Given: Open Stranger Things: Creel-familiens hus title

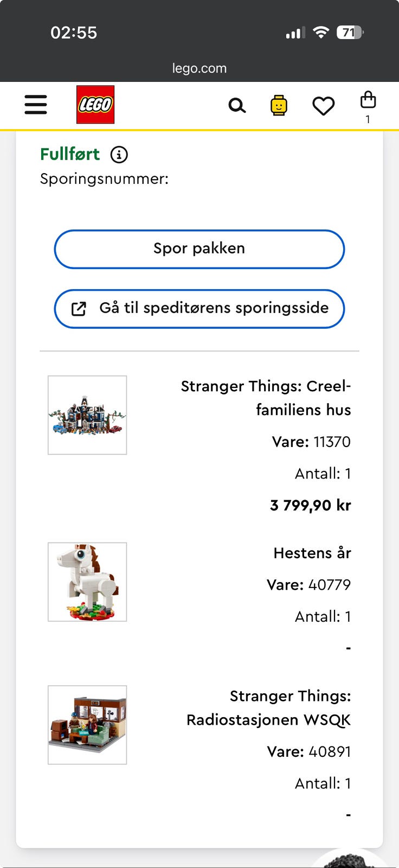Looking at the screenshot, I should pyautogui.click(x=266, y=398).
